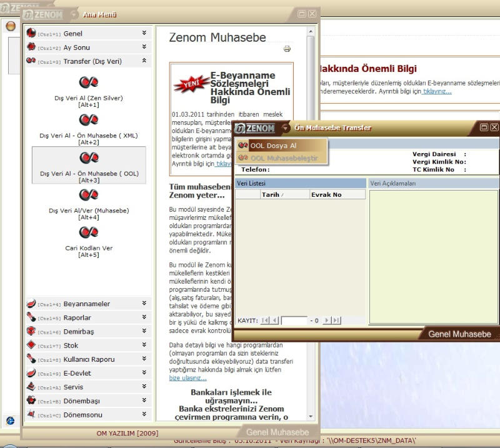Click the Ön Muhasebe Transfer menu arrow icon
Viewport: 500px width, 448px height.
(x=286, y=128)
